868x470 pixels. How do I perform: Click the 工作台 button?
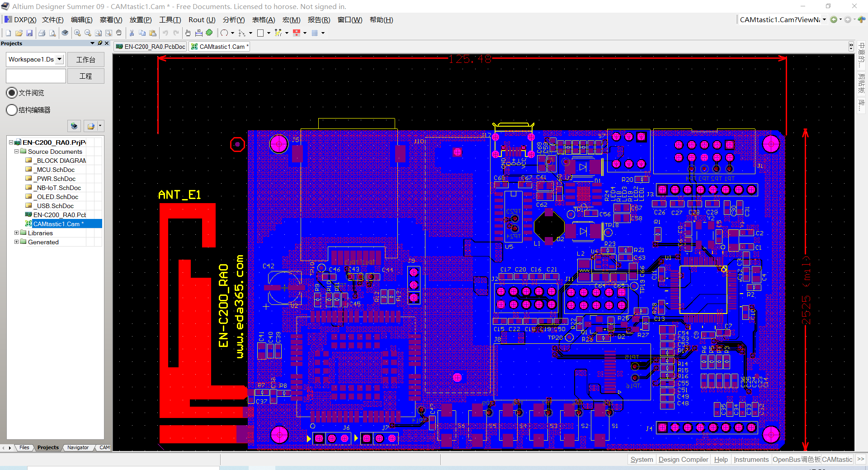86,60
